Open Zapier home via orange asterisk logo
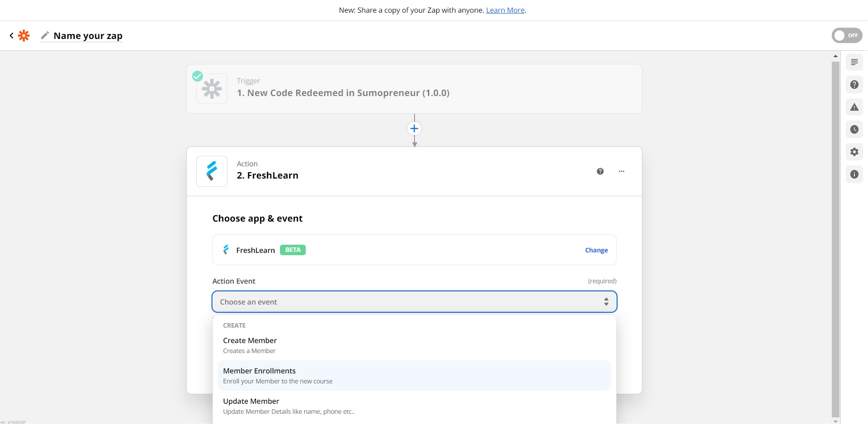The width and height of the screenshot is (868, 426). (24, 35)
